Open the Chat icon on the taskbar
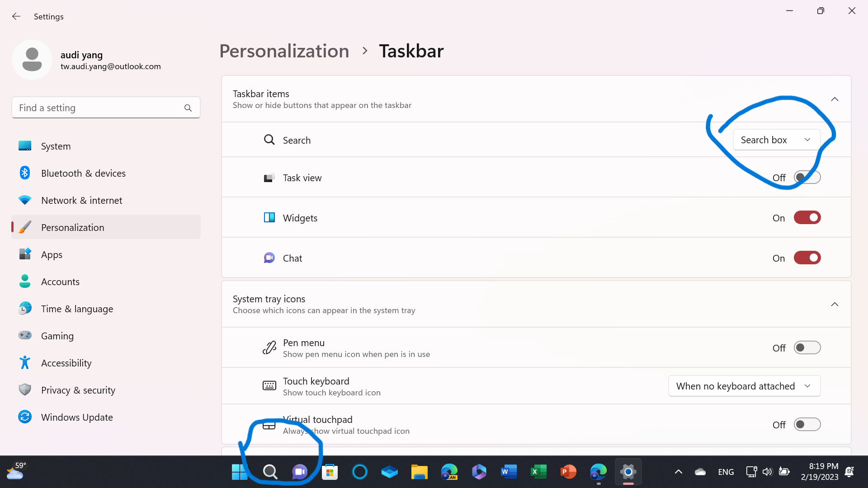The width and height of the screenshot is (868, 488). [300, 471]
